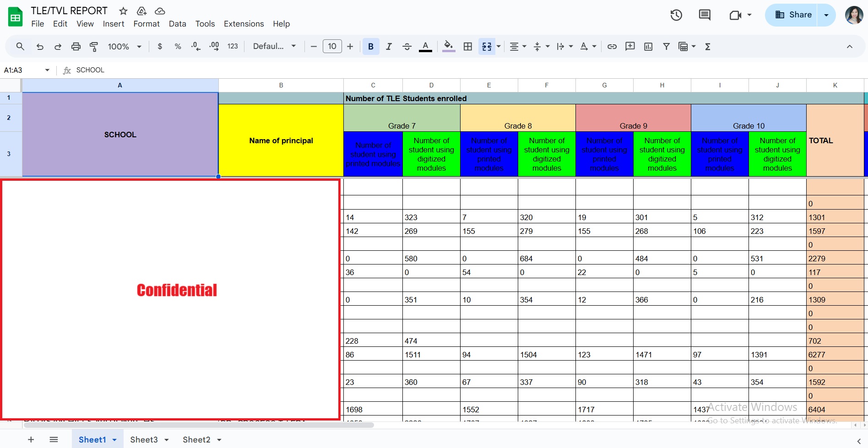
Task: Open fill color picker
Action: click(449, 46)
